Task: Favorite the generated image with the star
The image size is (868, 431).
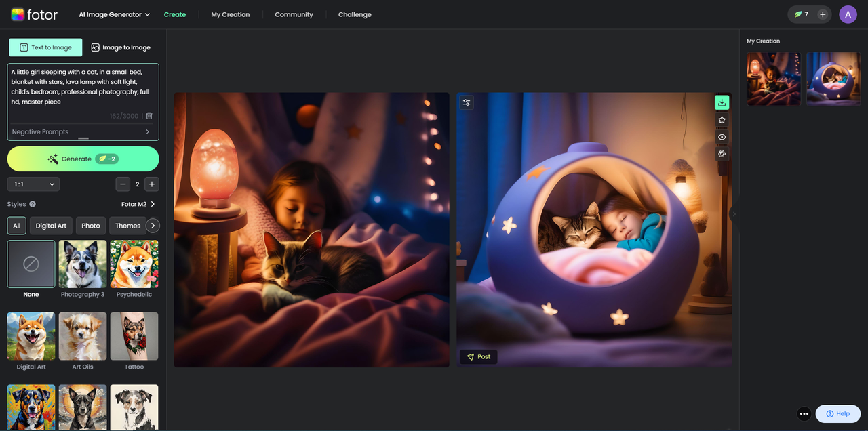Action: (722, 119)
